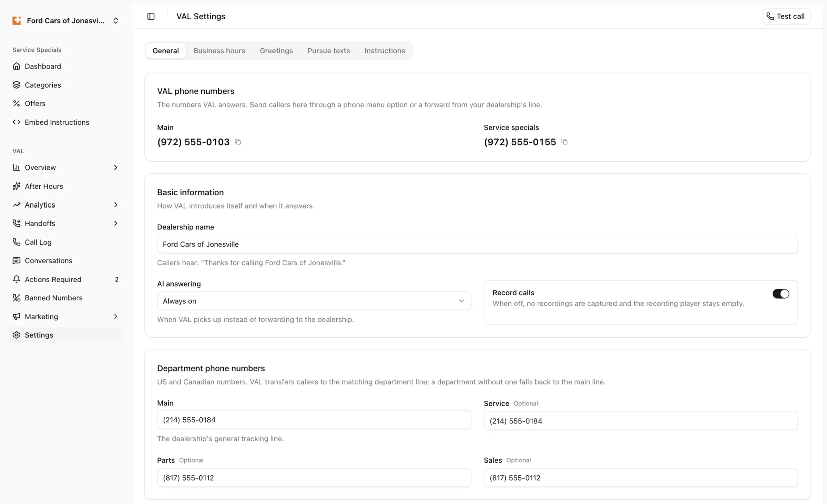Image resolution: width=827 pixels, height=504 pixels.
Task: Click the Overview bar chart icon
Action: tap(16, 167)
